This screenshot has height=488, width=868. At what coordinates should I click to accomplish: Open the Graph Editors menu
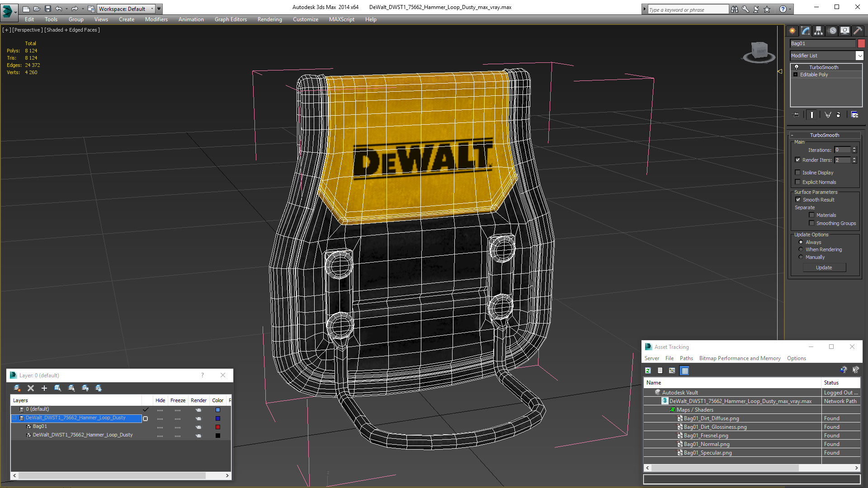(x=231, y=19)
